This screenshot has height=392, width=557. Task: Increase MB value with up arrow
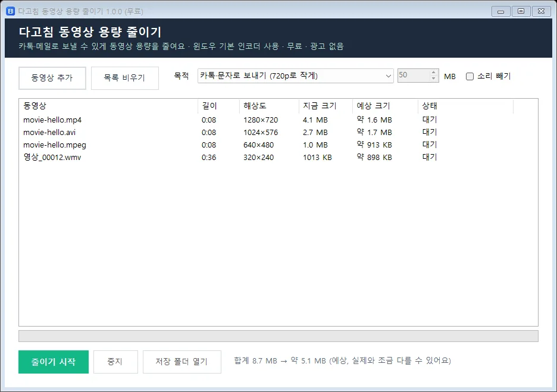pos(434,73)
